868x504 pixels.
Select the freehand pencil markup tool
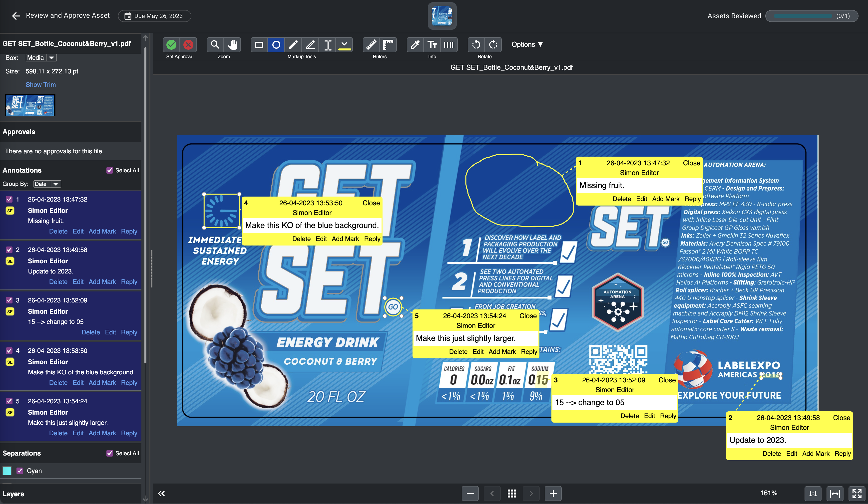293,44
